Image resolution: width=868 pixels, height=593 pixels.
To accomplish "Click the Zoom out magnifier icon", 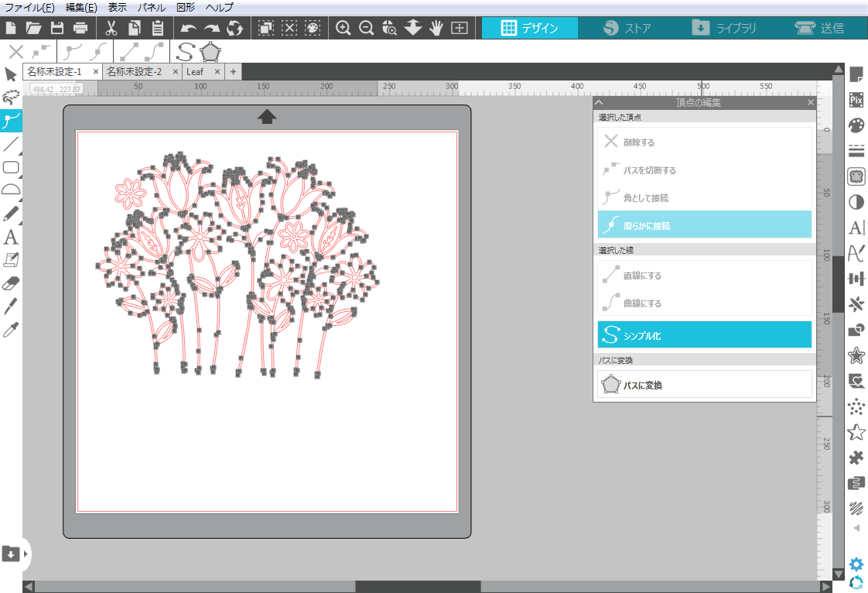I will click(366, 28).
